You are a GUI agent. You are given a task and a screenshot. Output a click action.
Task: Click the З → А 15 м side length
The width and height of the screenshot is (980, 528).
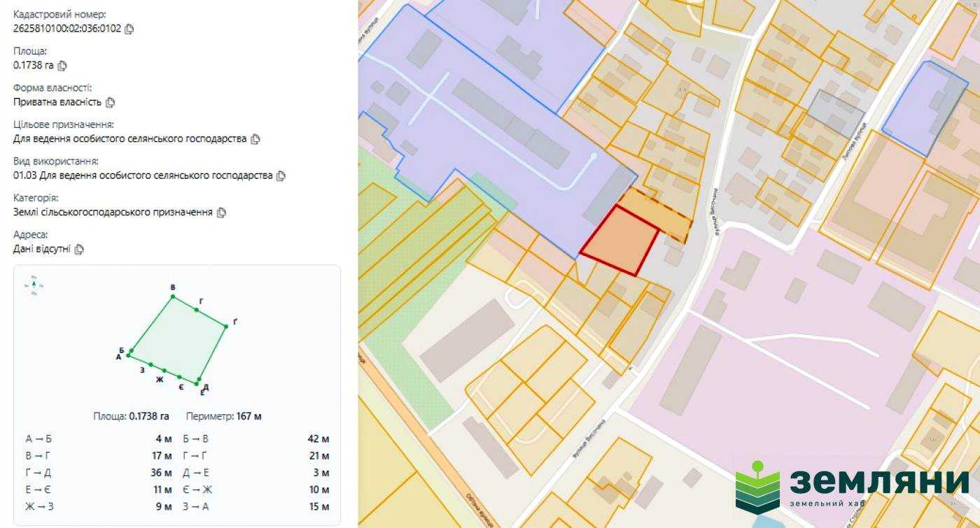click(256, 506)
